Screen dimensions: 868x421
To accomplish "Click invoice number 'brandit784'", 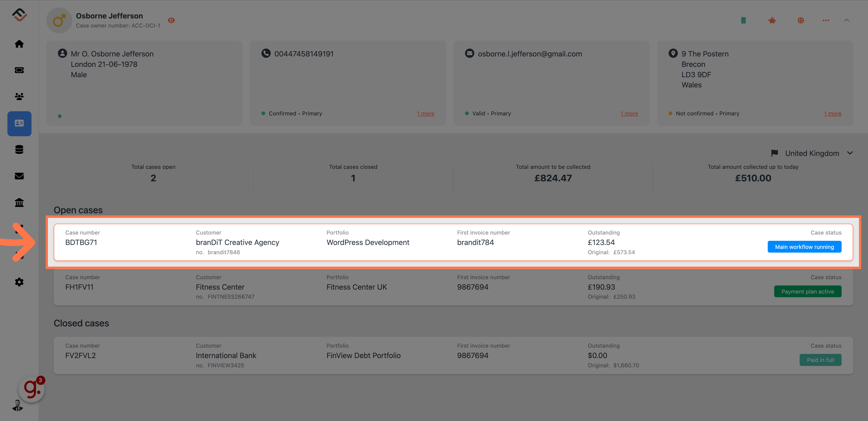I will click(x=475, y=242).
